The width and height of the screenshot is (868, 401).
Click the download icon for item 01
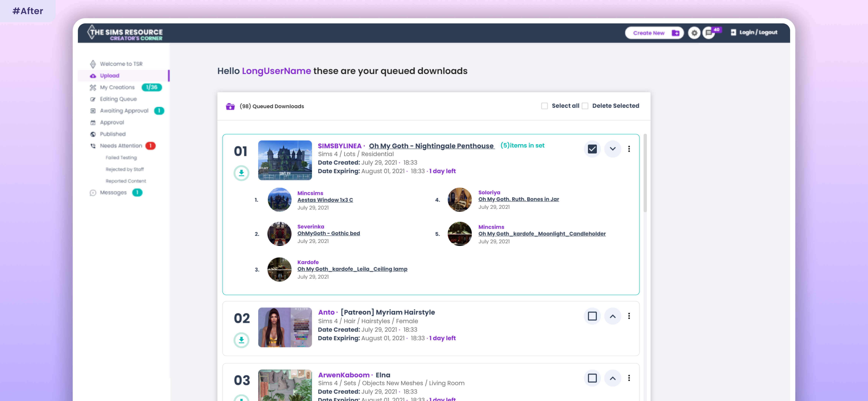(x=241, y=173)
